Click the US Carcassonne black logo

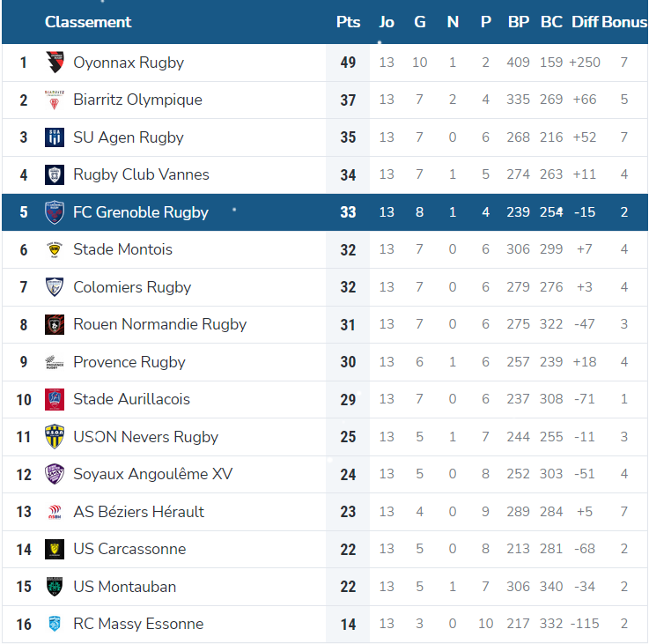(x=55, y=549)
